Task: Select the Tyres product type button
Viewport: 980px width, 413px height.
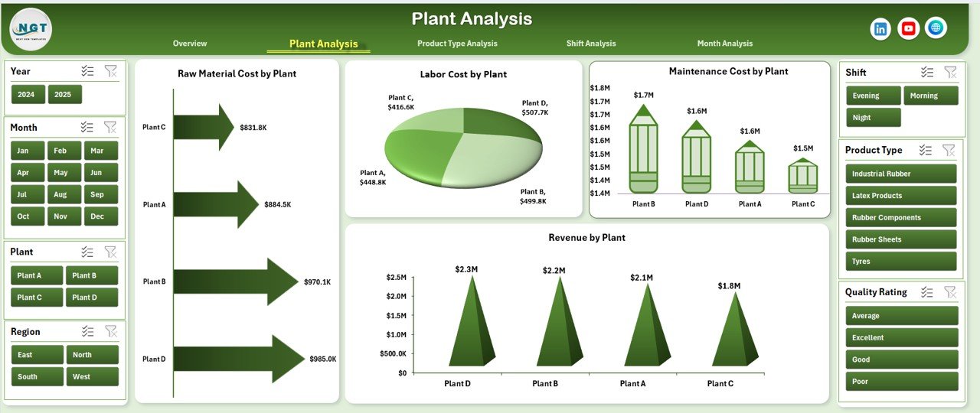Action: (x=900, y=262)
